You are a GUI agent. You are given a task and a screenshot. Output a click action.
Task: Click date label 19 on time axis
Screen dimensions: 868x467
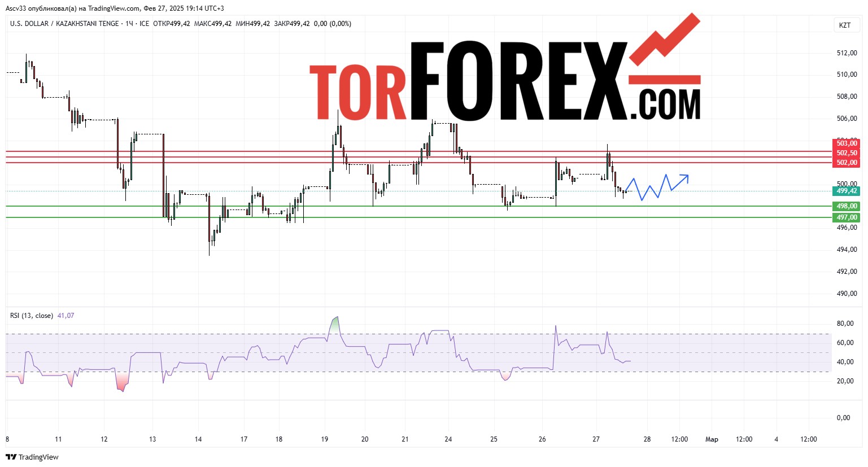coord(325,439)
